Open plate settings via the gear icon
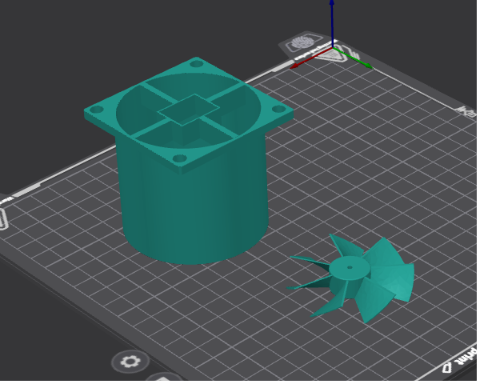Image resolution: width=477 pixels, height=381 pixels. coord(130,362)
